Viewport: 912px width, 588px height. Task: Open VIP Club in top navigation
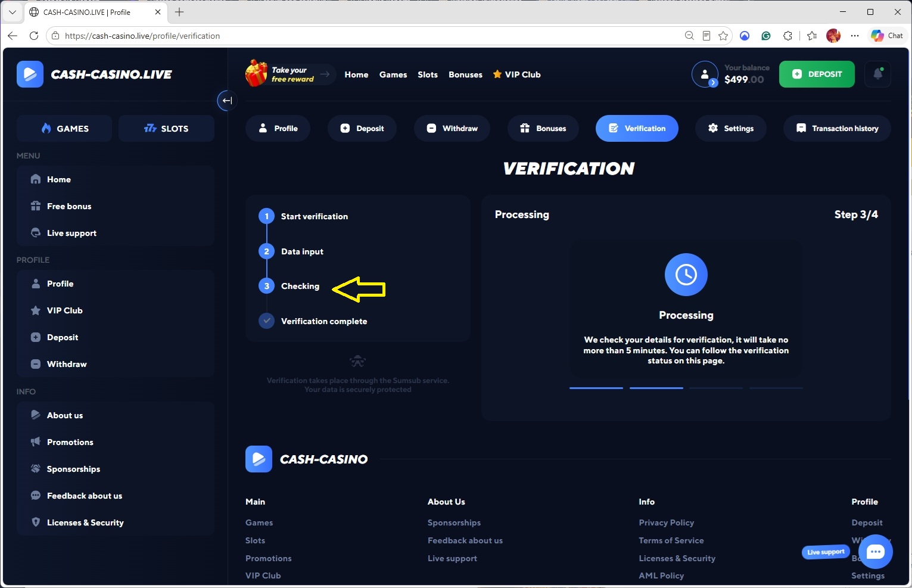(x=516, y=74)
